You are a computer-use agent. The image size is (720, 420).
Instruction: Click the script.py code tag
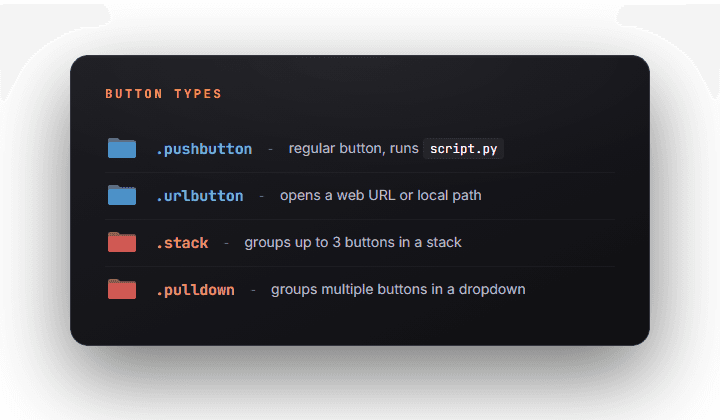(x=463, y=149)
